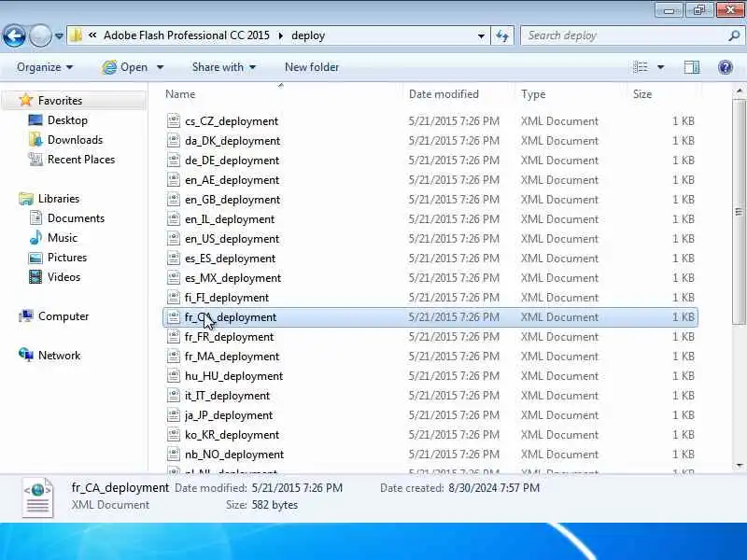Screen dimensions: 747x560
Task: Click the cs_CZ_deployment file icon
Action: point(174,120)
